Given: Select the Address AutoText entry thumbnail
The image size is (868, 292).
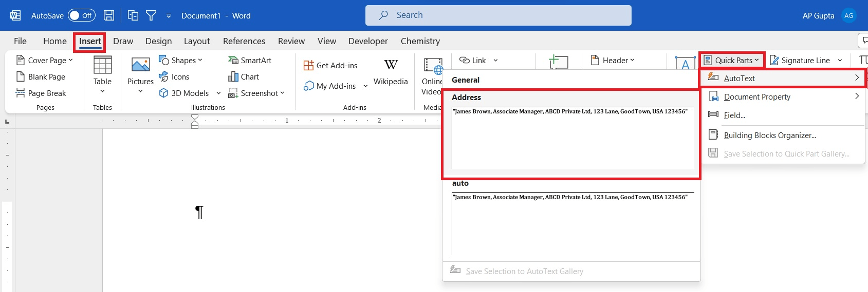Looking at the screenshot, I should point(571,136).
